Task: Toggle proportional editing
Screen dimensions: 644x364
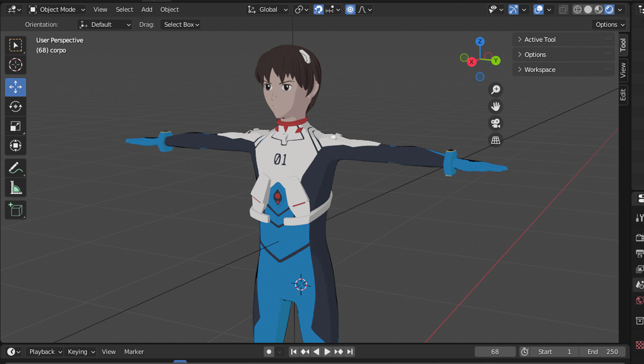Action: click(x=350, y=9)
